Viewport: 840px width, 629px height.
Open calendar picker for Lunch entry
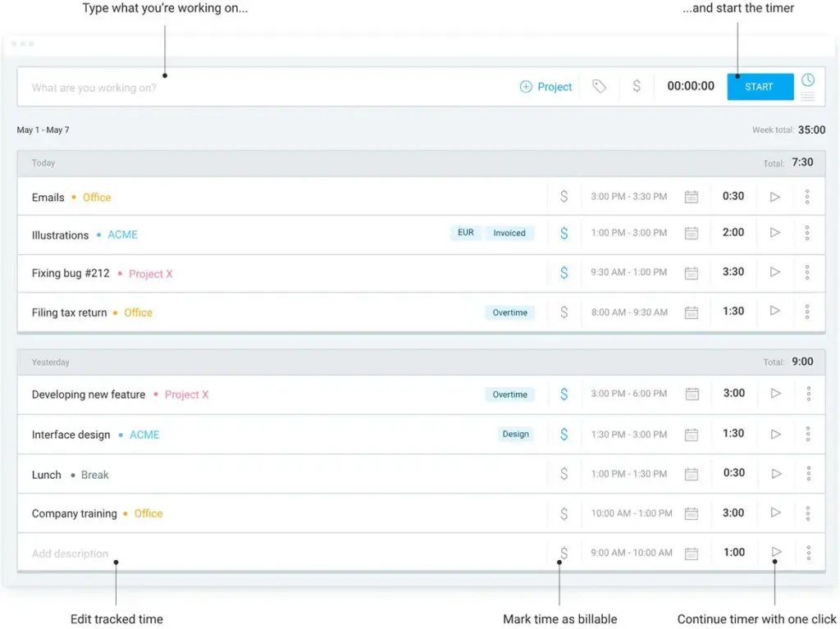pos(692,474)
